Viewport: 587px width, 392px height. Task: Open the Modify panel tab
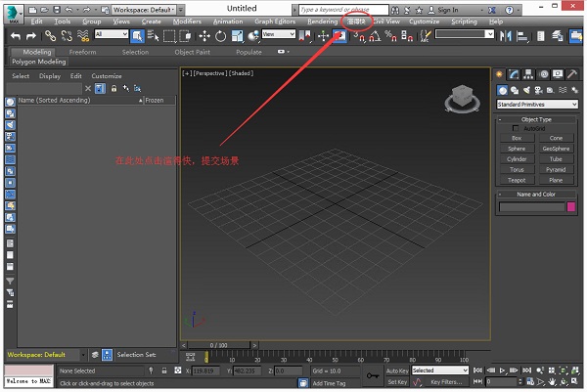[515, 74]
